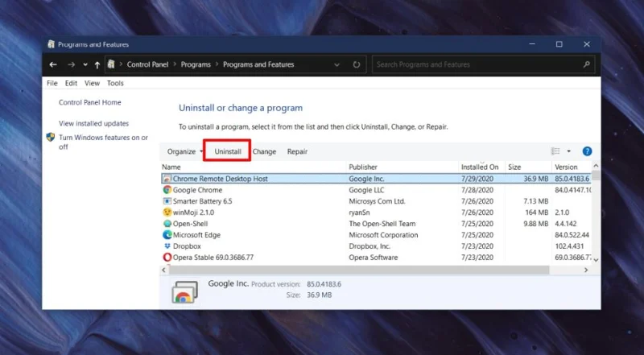
Task: Click the Change button
Action: 264,151
